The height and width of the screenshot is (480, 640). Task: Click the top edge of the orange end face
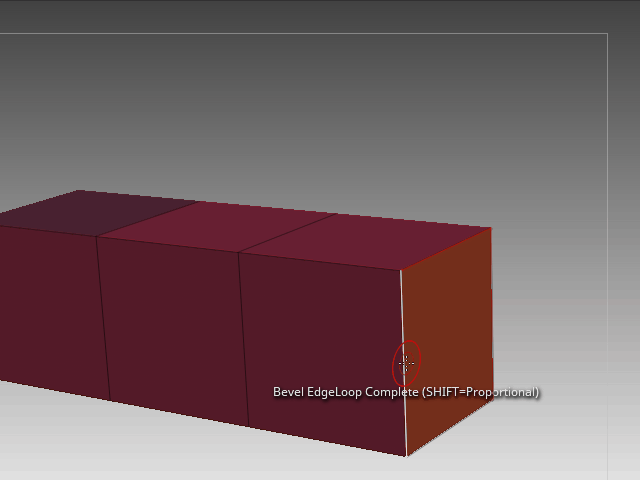(x=446, y=249)
